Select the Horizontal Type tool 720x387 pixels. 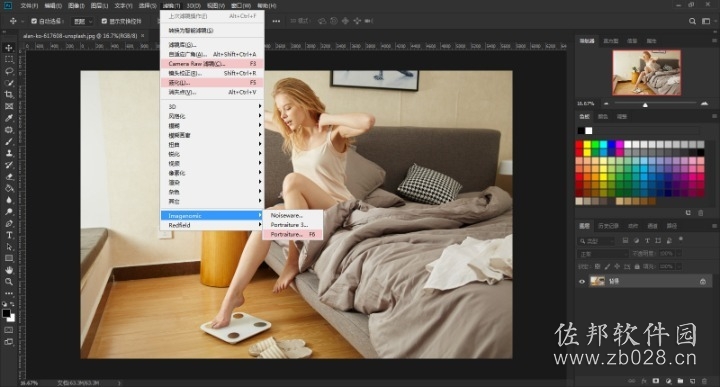(9, 235)
